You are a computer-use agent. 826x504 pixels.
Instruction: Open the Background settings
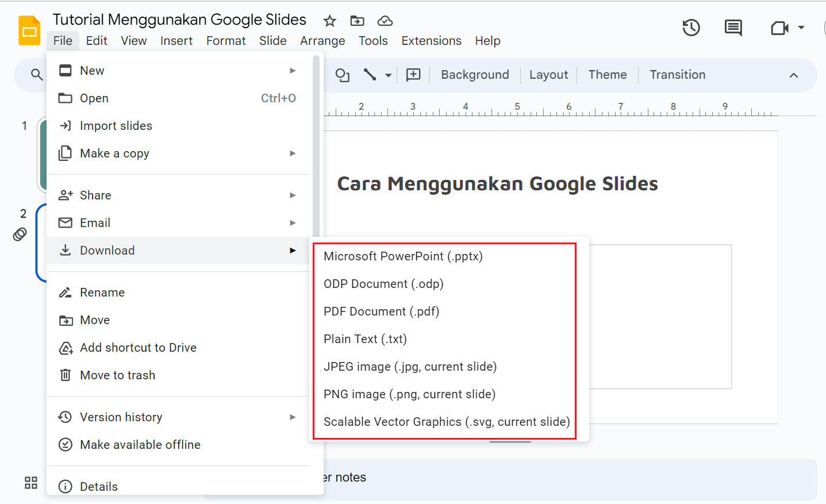point(474,75)
